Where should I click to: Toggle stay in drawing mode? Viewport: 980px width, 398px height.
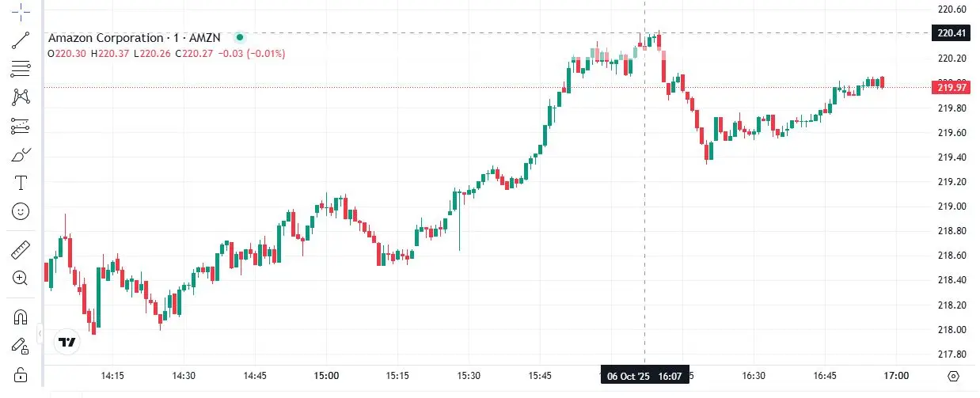21,345
